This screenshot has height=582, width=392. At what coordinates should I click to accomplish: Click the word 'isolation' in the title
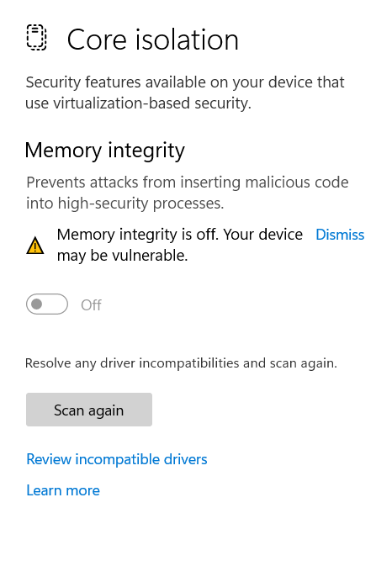(x=187, y=40)
